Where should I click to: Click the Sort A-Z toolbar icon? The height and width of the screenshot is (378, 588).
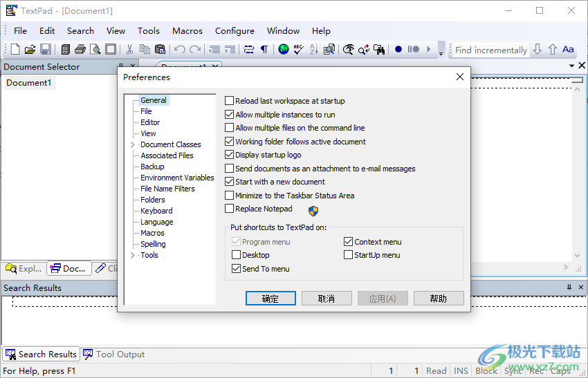click(x=313, y=49)
